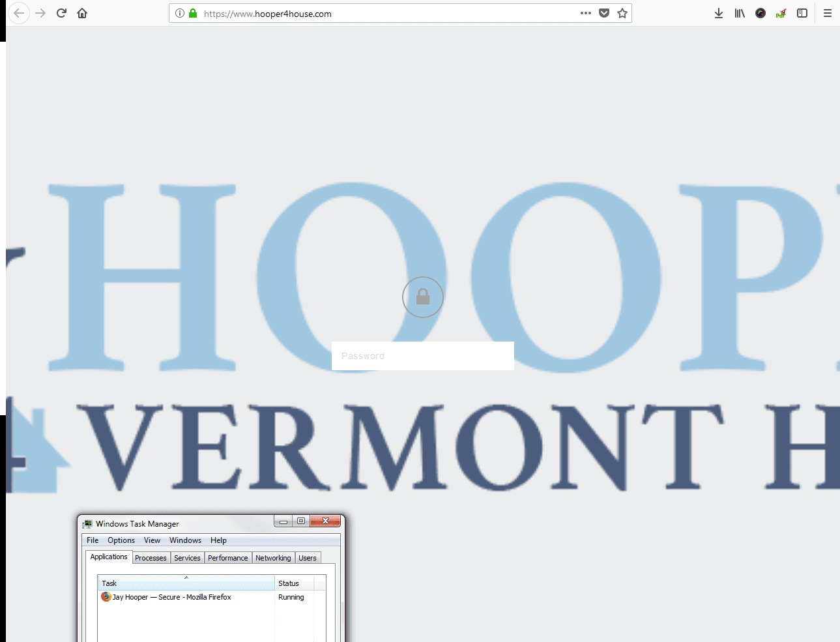This screenshot has width=840, height=642.
Task: Click the green padlock in address bar
Action: coord(193,13)
